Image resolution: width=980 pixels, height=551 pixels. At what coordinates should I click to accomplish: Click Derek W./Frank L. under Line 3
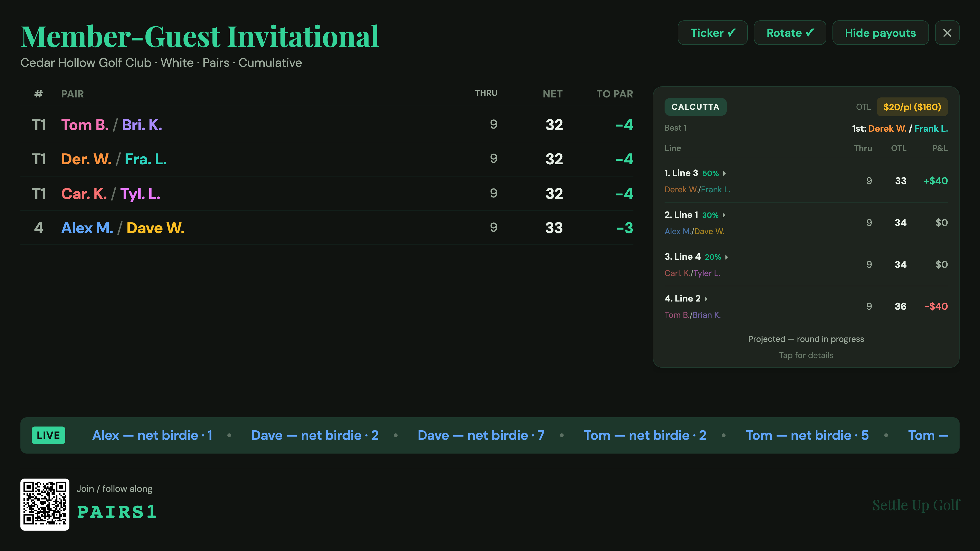click(697, 189)
